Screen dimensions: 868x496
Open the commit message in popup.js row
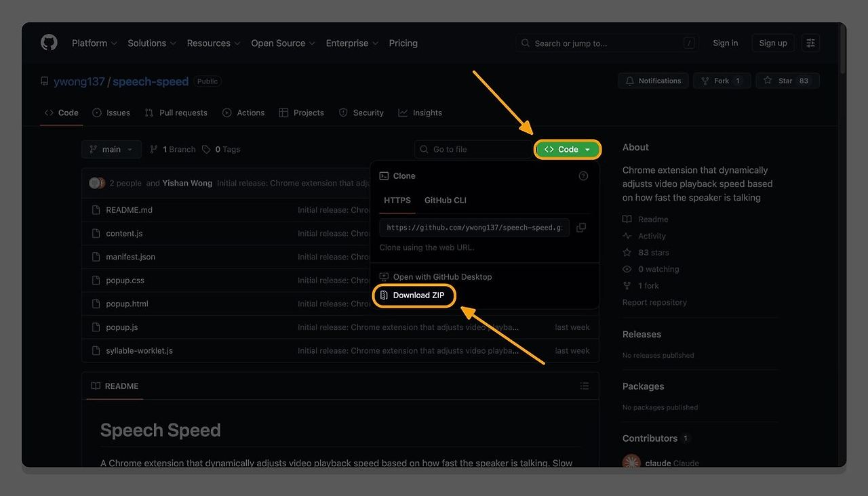coord(408,327)
